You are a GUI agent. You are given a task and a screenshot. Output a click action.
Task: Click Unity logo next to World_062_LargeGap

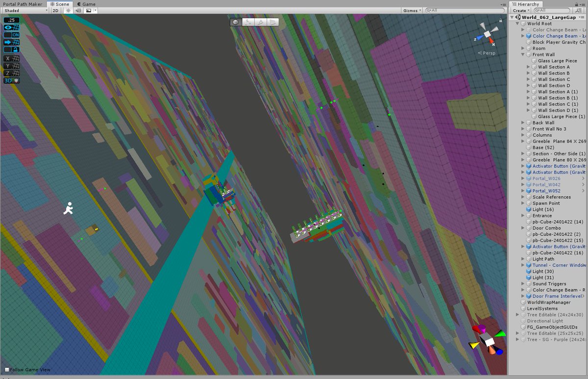518,17
